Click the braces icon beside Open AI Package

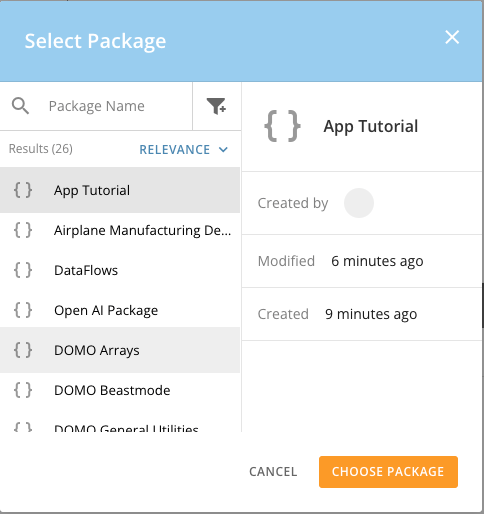[23, 310]
